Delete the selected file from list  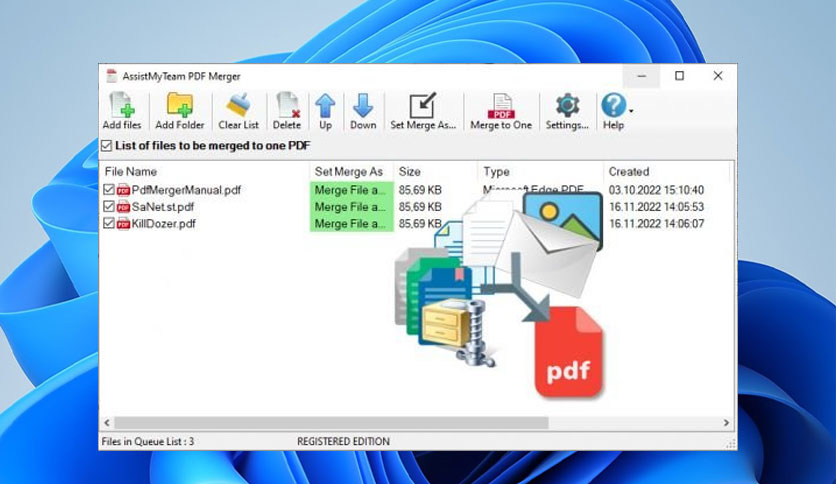(x=287, y=111)
